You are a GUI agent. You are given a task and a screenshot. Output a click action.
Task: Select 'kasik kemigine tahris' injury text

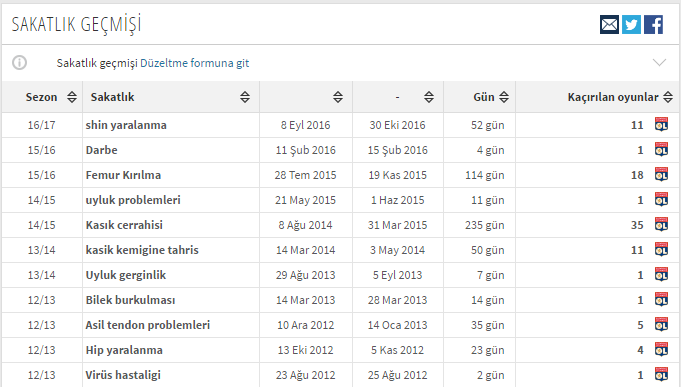pyautogui.click(x=142, y=250)
